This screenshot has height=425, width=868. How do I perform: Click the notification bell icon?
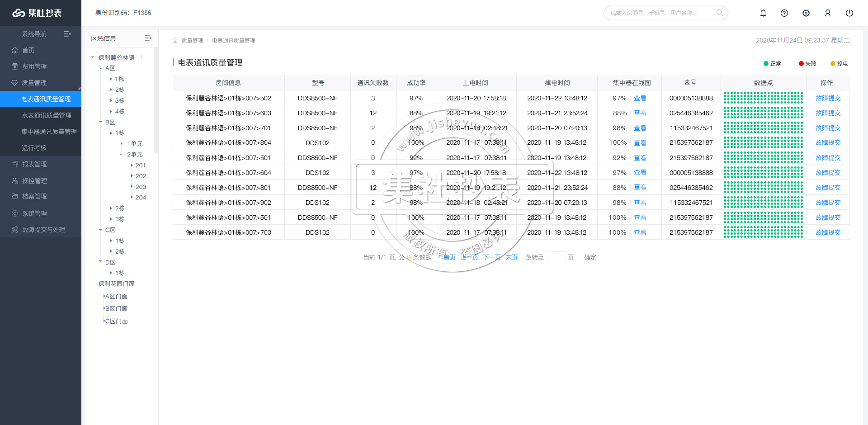pos(763,13)
